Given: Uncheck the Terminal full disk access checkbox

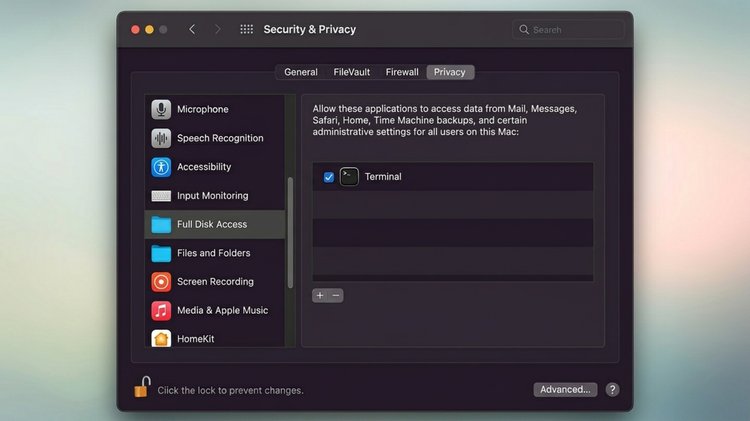Looking at the screenshot, I should click(329, 177).
